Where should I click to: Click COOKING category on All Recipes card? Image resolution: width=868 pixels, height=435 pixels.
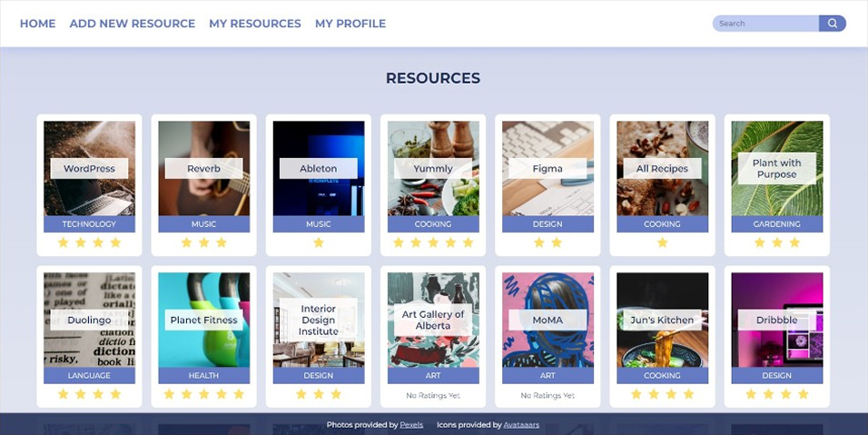point(662,224)
